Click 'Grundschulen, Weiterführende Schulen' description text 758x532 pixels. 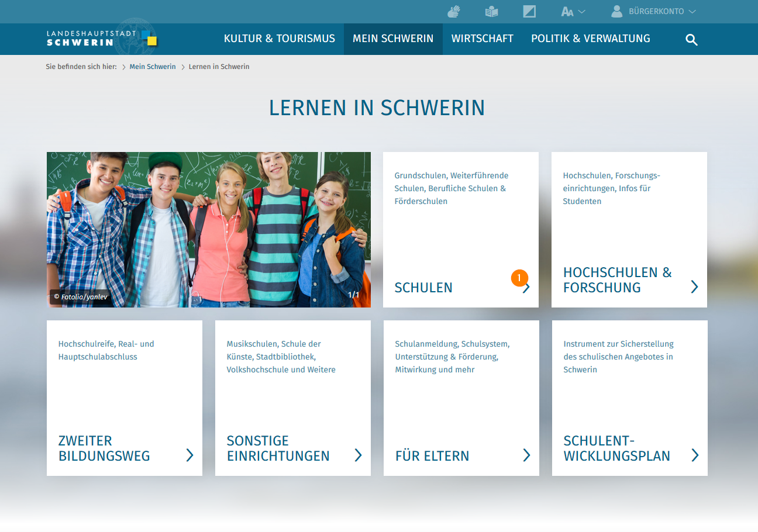[x=452, y=188]
